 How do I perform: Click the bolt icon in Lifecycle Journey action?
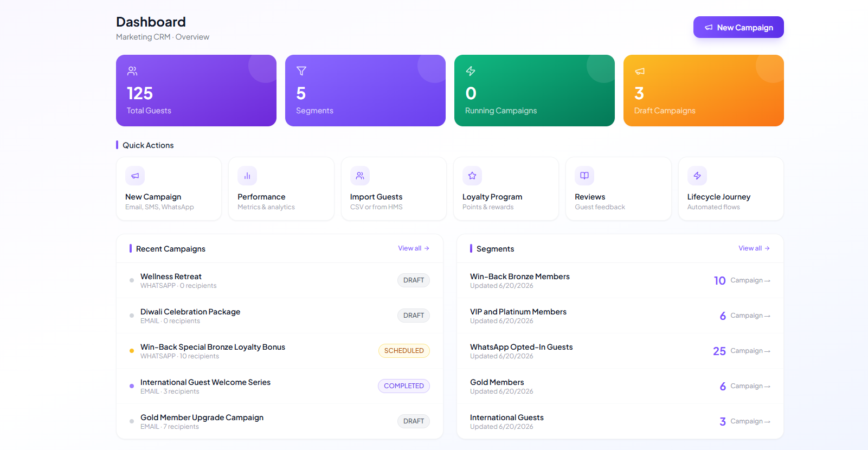[697, 176]
